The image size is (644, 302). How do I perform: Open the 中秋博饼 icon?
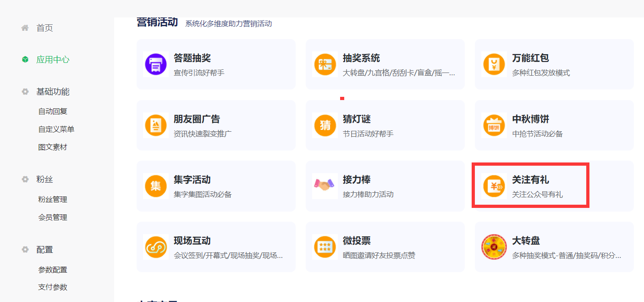pyautogui.click(x=494, y=125)
